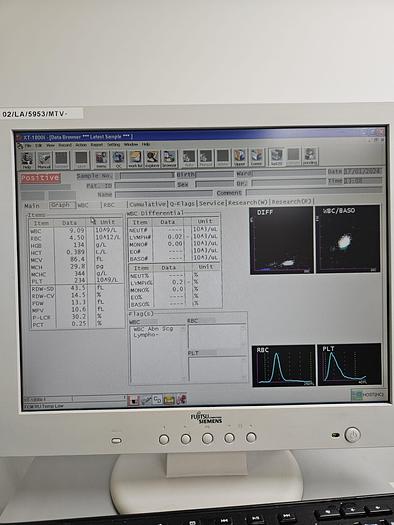Open the Setting menu
The image size is (394, 525).
(x=113, y=145)
